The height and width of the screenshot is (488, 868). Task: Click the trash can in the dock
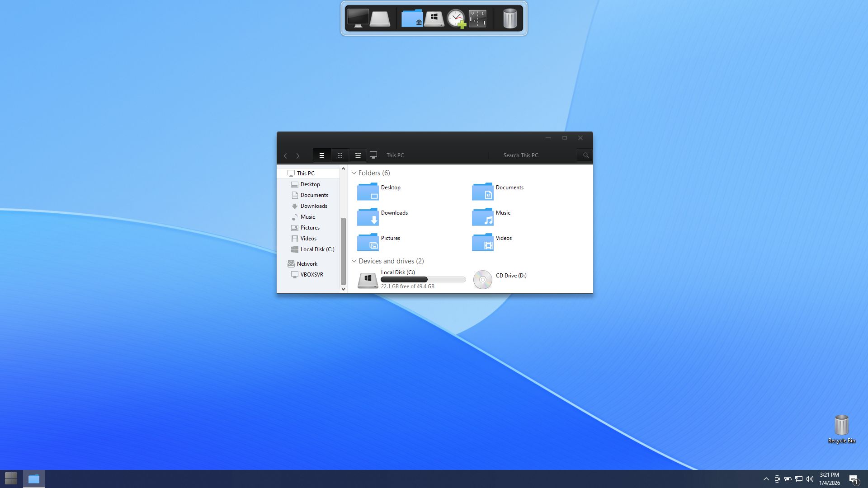[x=509, y=19]
